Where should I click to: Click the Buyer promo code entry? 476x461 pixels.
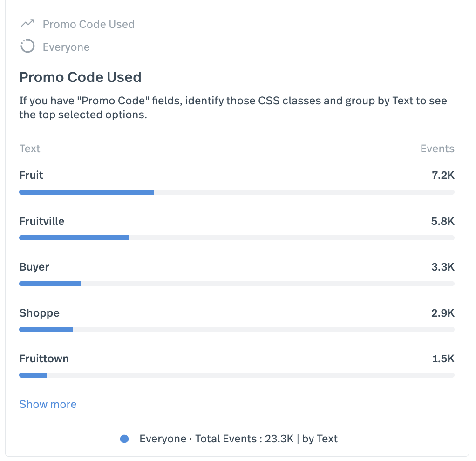[x=34, y=267]
